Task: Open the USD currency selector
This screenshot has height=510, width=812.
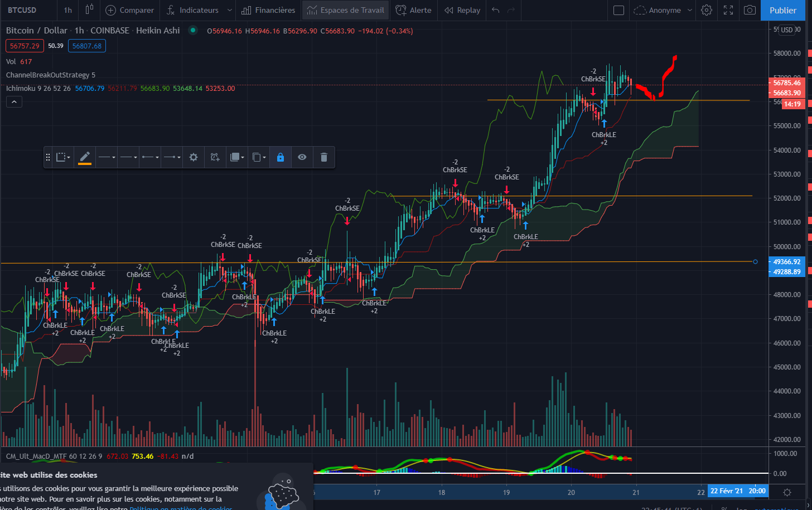Action: click(x=786, y=30)
